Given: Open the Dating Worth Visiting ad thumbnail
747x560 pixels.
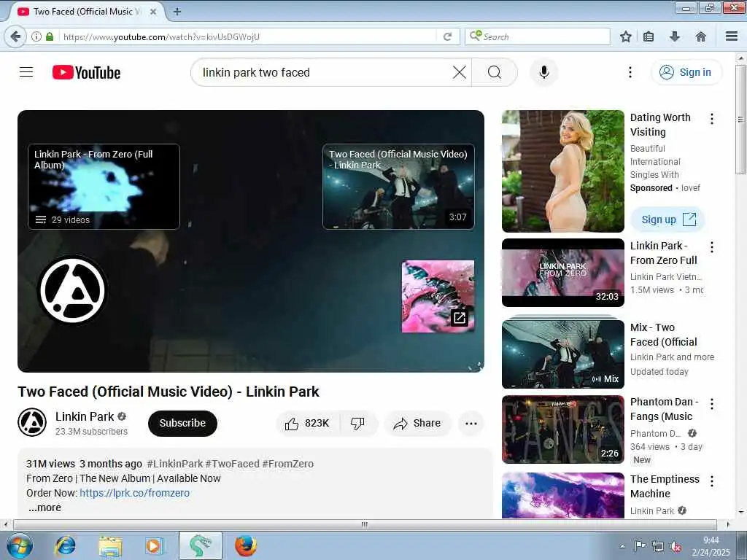Looking at the screenshot, I should pos(562,171).
